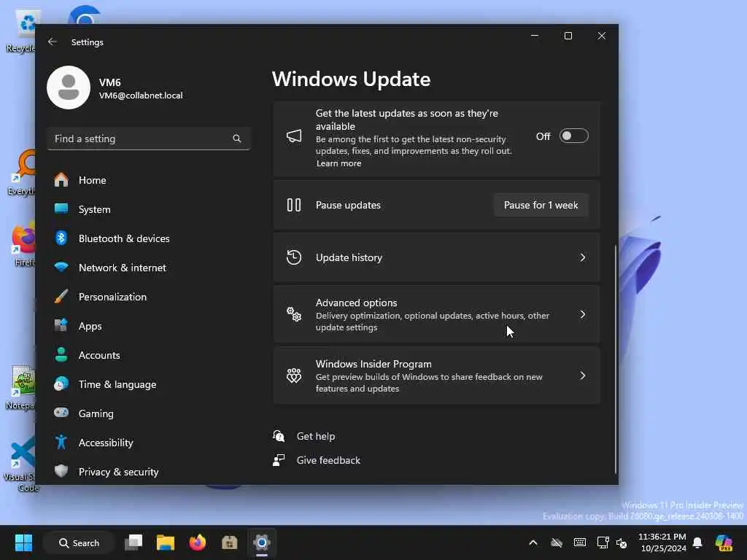Click the Network wifi icon in sidebar
The image size is (747, 560).
click(61, 267)
